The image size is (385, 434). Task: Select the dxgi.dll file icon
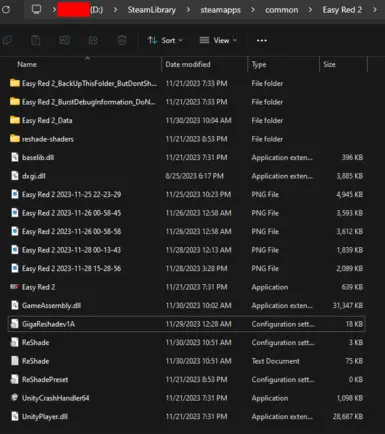pyautogui.click(x=15, y=176)
